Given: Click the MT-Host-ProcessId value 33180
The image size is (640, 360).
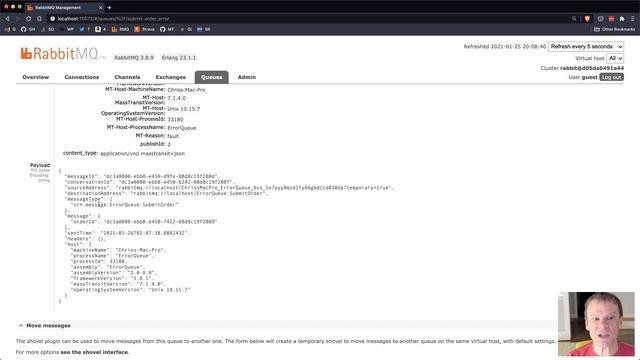Looking at the screenshot, I should [175, 120].
